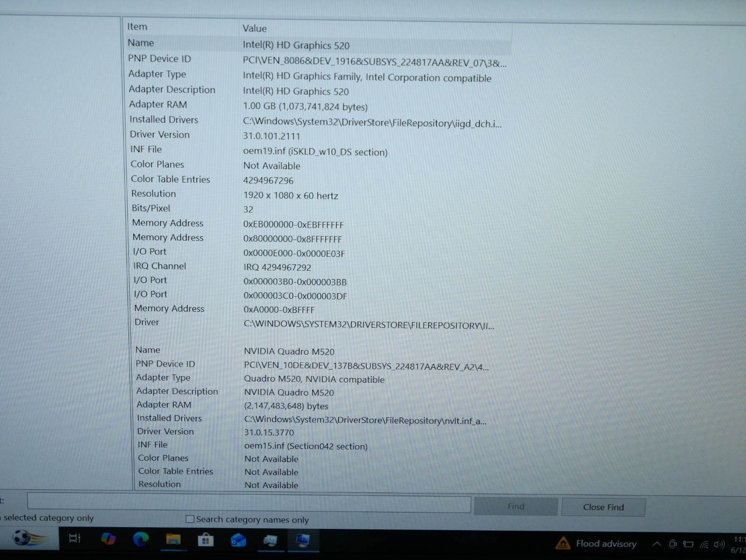This screenshot has width=746, height=560.
Task: Select Bits/Pixel value 32
Action: coord(248,209)
